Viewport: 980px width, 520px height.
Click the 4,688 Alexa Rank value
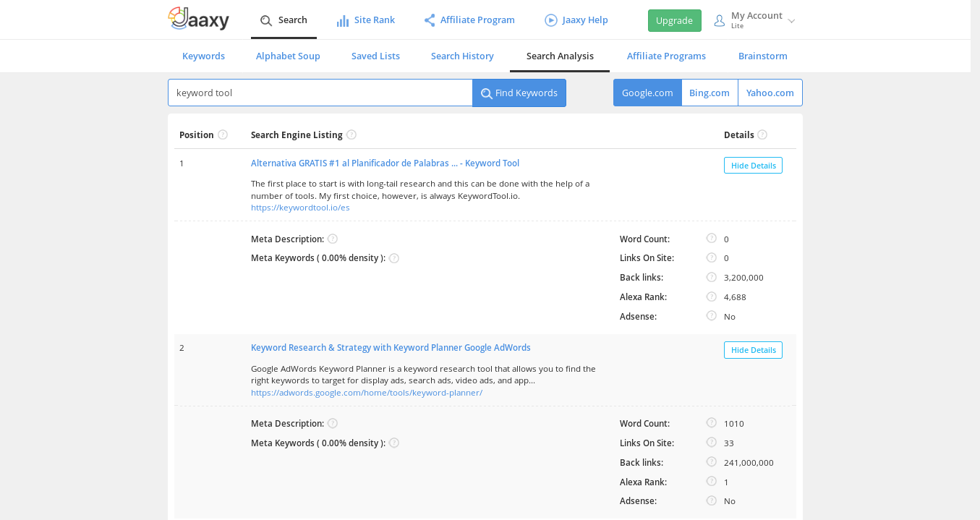pos(735,297)
